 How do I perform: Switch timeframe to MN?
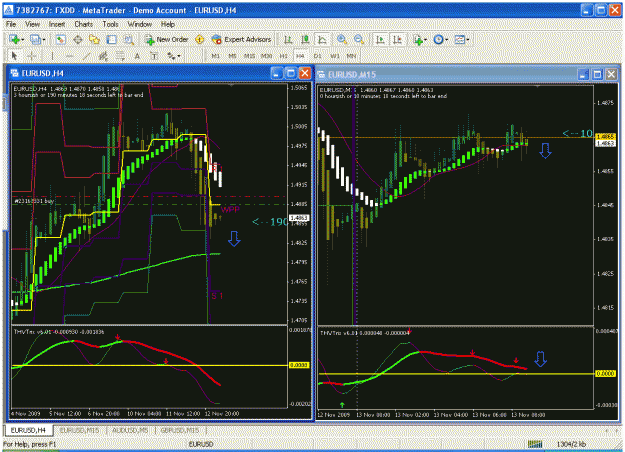pos(352,56)
